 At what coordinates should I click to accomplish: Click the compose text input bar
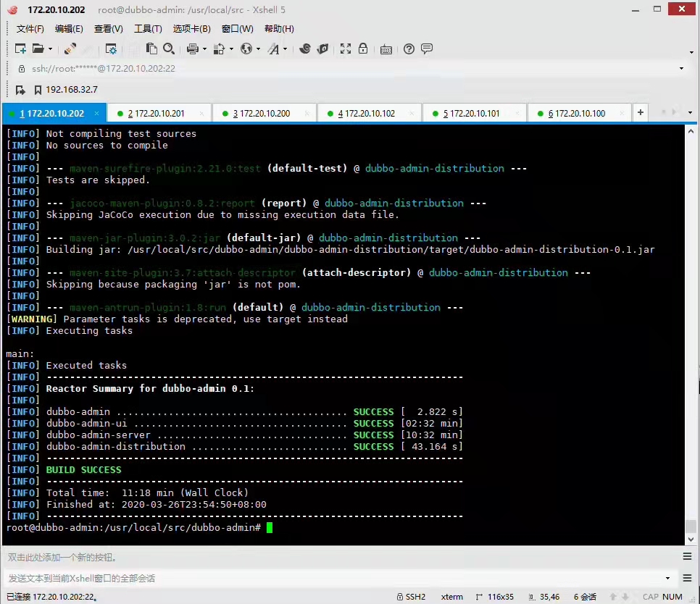[x=335, y=578]
